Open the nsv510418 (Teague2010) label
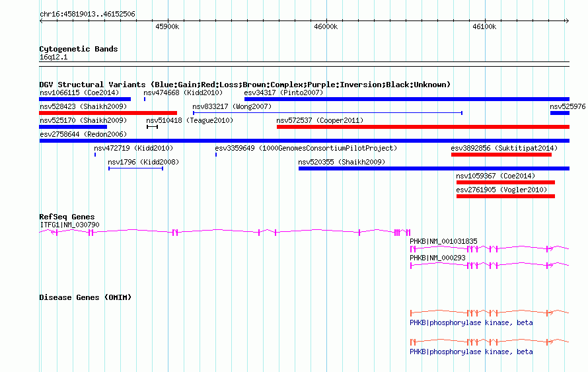The width and height of the screenshot is (588, 372). click(x=190, y=120)
